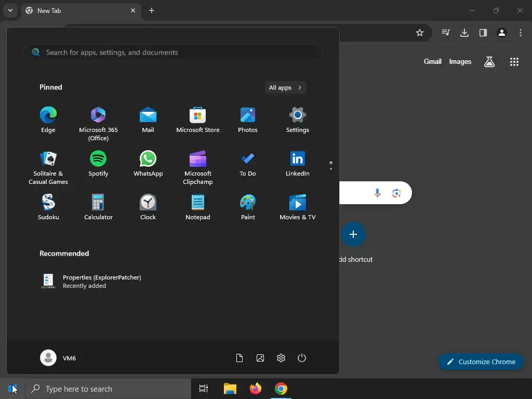This screenshot has height=399, width=532.
Task: Open Microsoft Store
Action: tap(198, 120)
